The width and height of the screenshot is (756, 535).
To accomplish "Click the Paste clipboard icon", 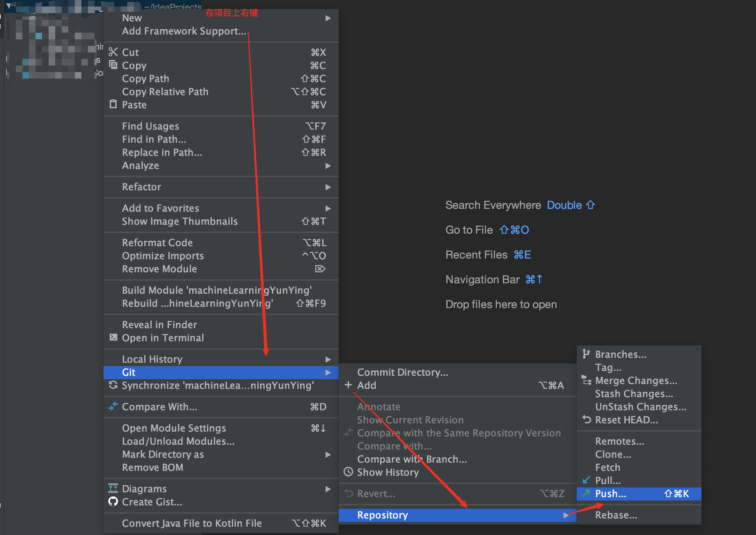I will [113, 104].
